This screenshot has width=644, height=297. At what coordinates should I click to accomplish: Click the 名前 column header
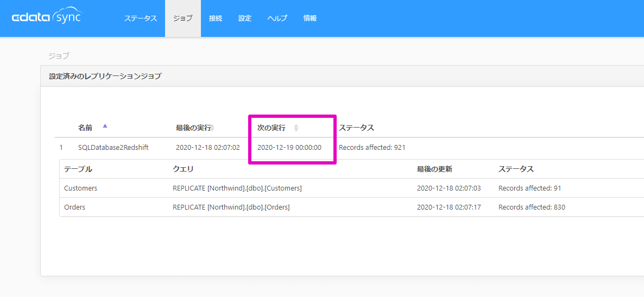pos(85,128)
